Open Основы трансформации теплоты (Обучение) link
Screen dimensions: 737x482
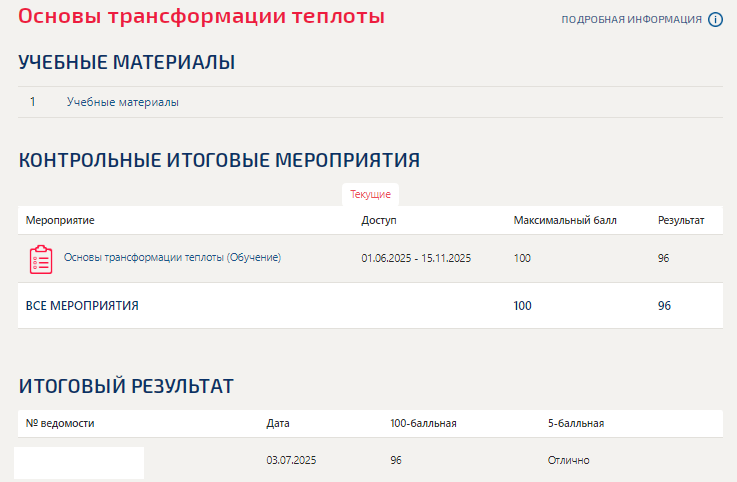(172, 257)
